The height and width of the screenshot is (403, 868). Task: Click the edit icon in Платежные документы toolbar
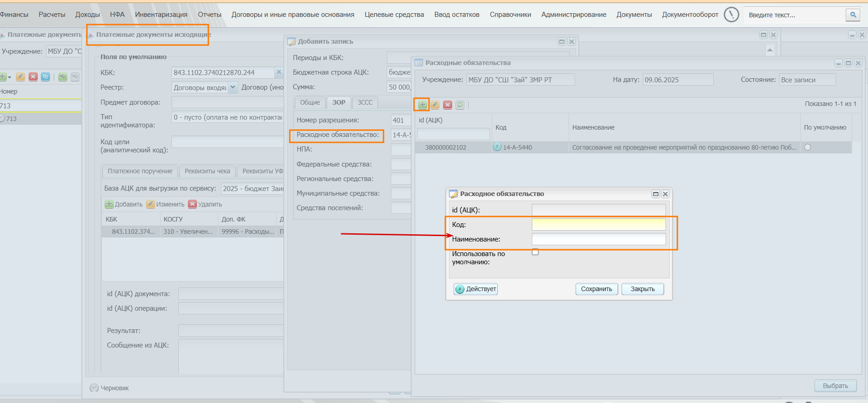click(20, 76)
